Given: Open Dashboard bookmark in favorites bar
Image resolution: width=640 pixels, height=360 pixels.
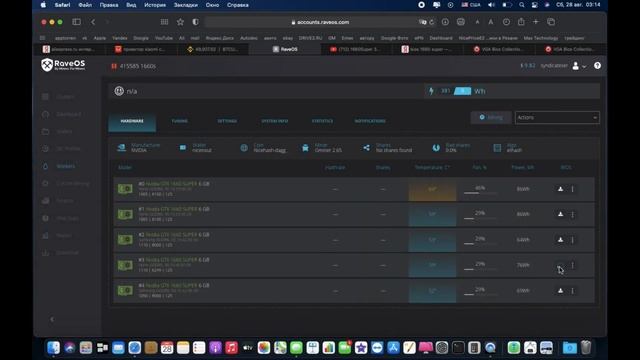Looking at the screenshot, I should click(x=441, y=38).
